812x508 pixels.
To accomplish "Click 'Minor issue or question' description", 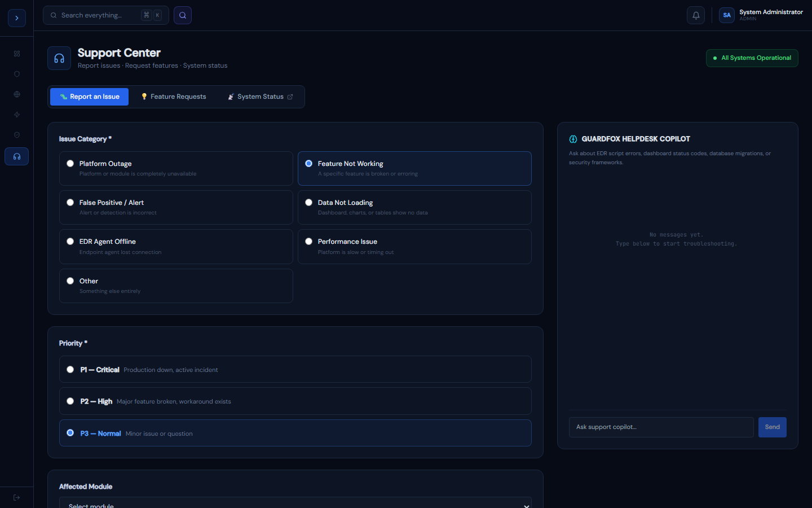I will point(159,433).
